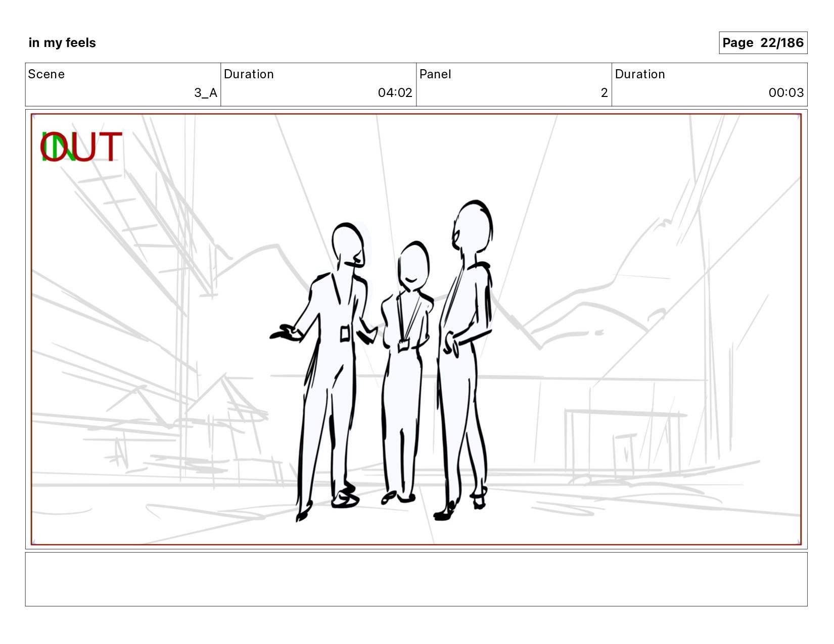The height and width of the screenshot is (644, 834).
Task: Click the scene value 3_A
Action: coord(206,92)
